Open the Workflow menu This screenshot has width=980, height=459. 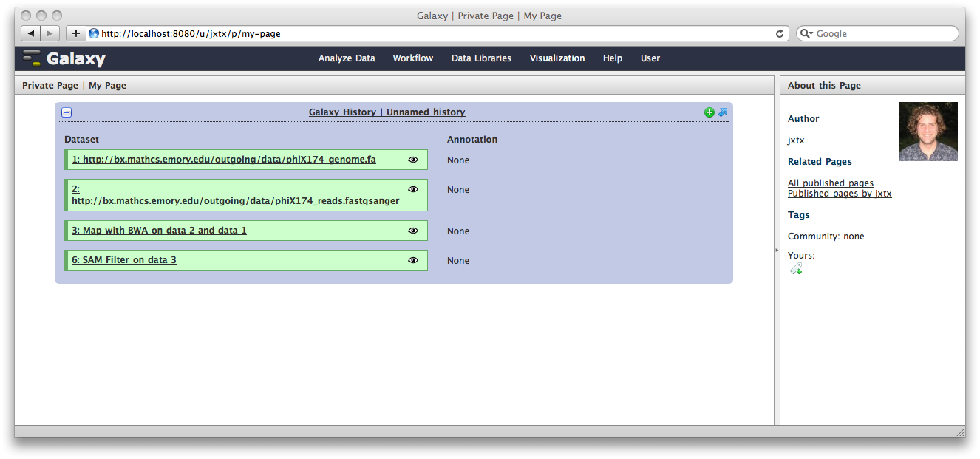(412, 58)
